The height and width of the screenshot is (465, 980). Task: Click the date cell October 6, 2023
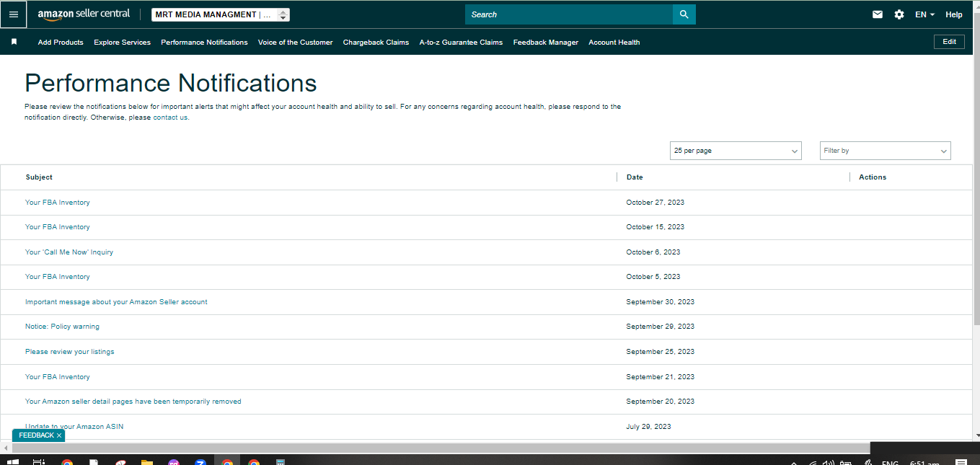click(x=653, y=252)
